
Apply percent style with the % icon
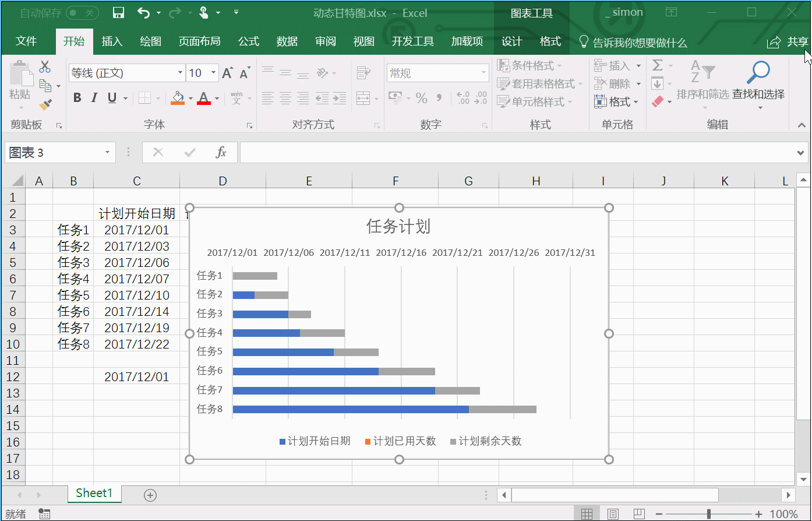[x=421, y=98]
